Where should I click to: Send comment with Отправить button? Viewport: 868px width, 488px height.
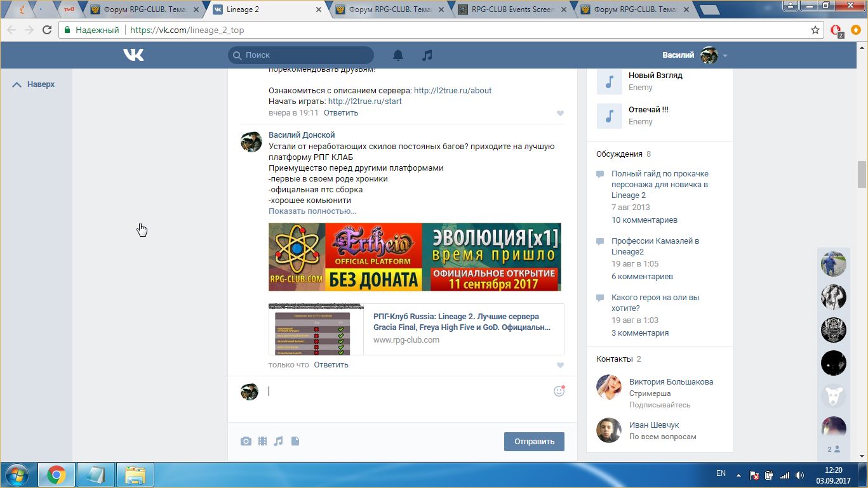click(x=534, y=442)
